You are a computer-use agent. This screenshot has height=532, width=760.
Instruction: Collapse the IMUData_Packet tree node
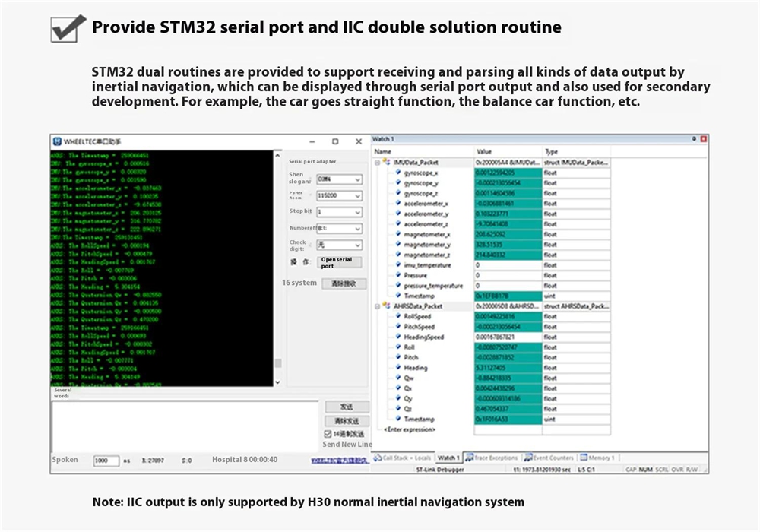tap(378, 163)
